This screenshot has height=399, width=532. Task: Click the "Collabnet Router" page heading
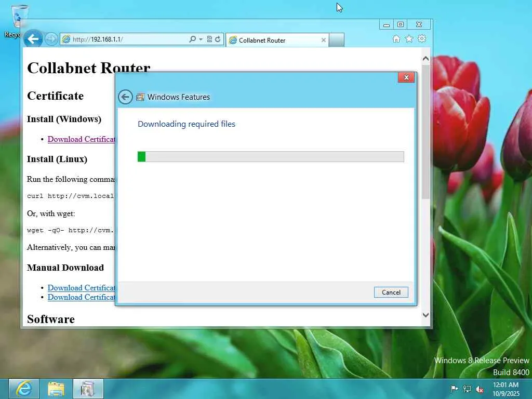pyautogui.click(x=88, y=68)
